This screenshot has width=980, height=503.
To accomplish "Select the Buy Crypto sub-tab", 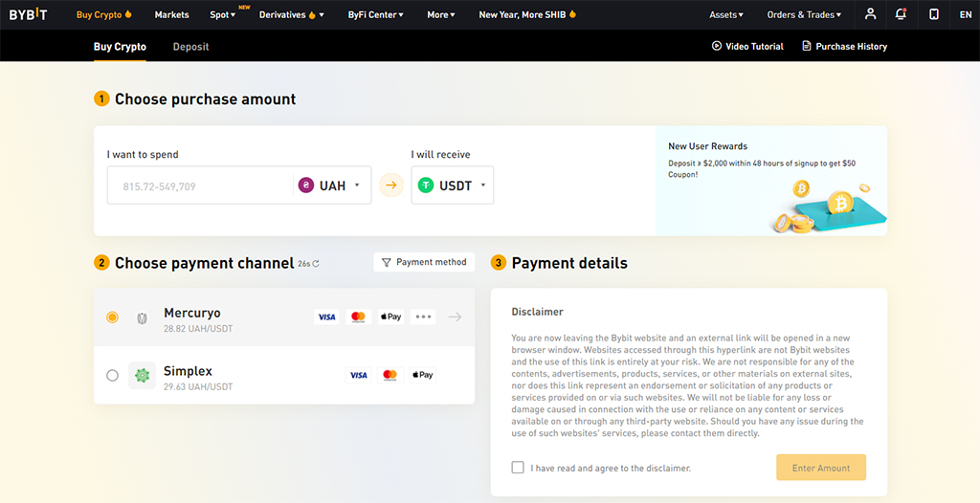I will (x=120, y=47).
